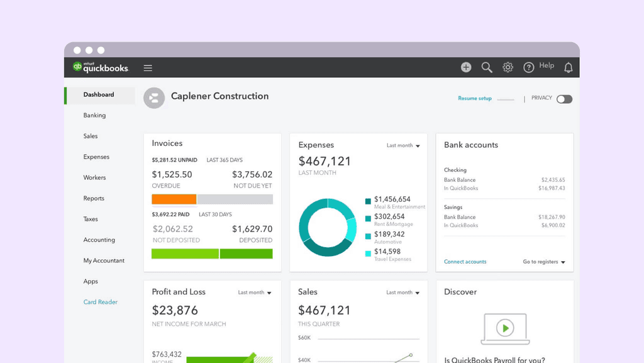Image resolution: width=644 pixels, height=363 pixels.
Task: Click the Connect accounts link
Action: (x=465, y=261)
